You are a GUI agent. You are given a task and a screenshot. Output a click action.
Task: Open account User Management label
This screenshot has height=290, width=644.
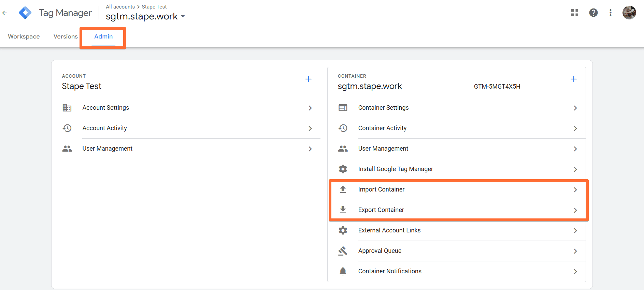108,149
